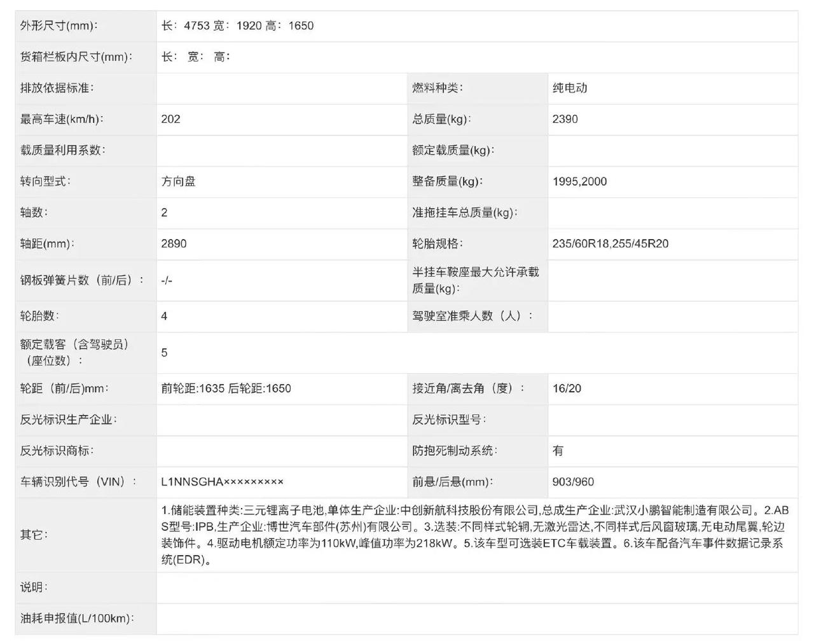Click the 防抱死制动系统 value 有
814x644 pixels.
(558, 451)
